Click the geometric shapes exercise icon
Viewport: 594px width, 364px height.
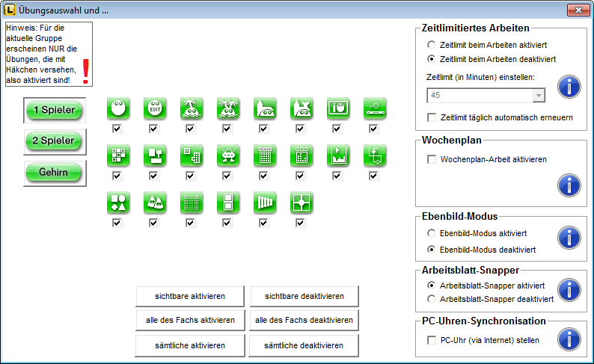click(x=117, y=202)
